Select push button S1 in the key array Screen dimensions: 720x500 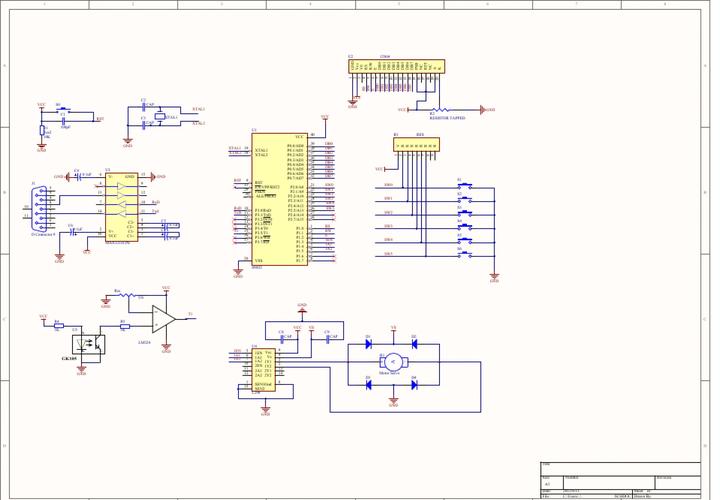(x=465, y=186)
